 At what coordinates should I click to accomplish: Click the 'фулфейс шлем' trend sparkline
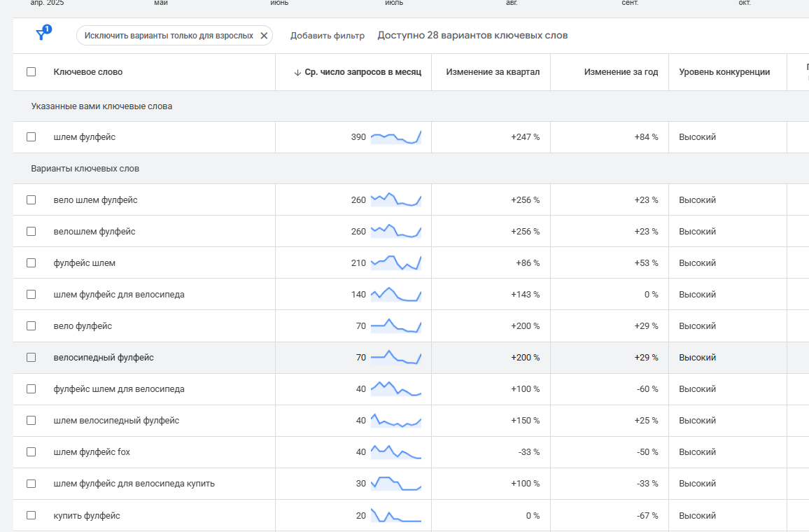coord(396,263)
